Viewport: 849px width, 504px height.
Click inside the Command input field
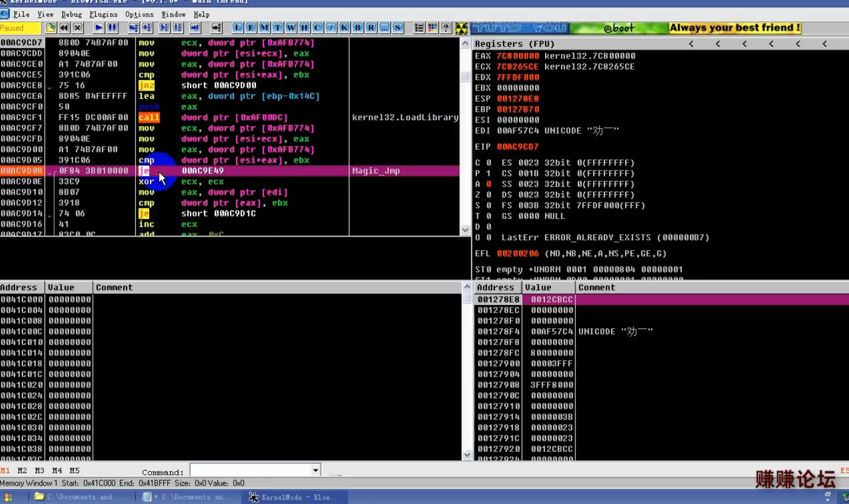[x=250, y=471]
